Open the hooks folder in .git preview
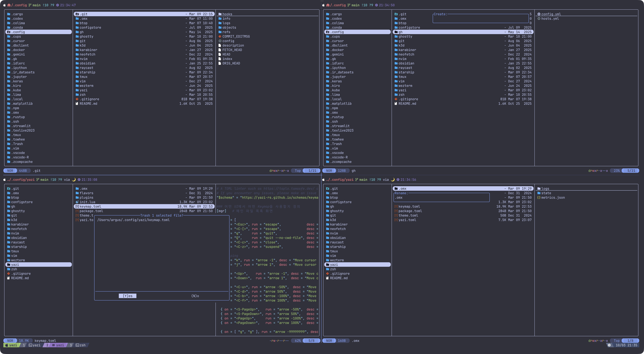Viewport: 644px width, 354px height. (x=227, y=14)
